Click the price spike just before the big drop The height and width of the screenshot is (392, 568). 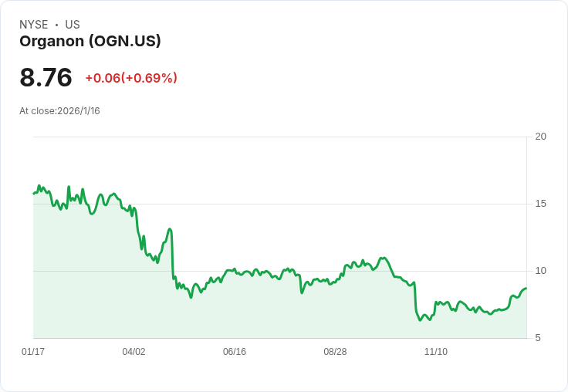[170, 229]
